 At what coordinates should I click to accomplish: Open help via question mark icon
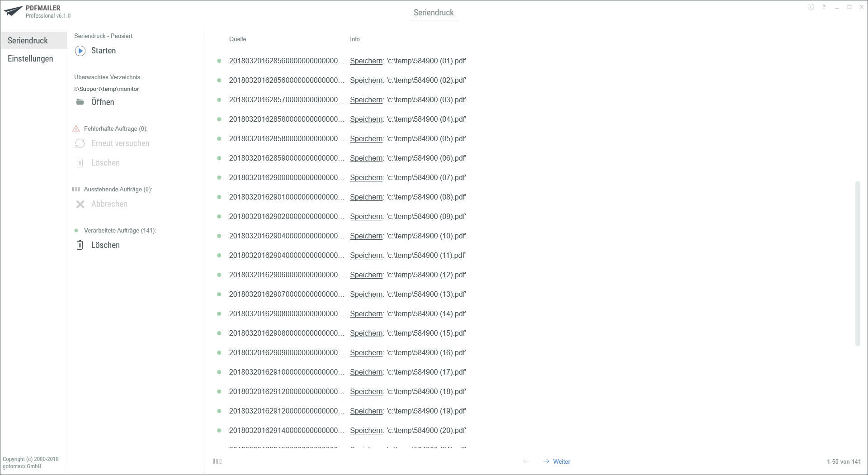click(x=824, y=7)
